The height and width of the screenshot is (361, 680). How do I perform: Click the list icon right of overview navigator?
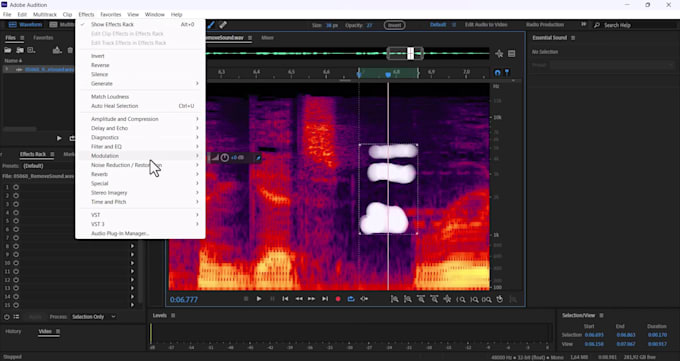pos(512,54)
